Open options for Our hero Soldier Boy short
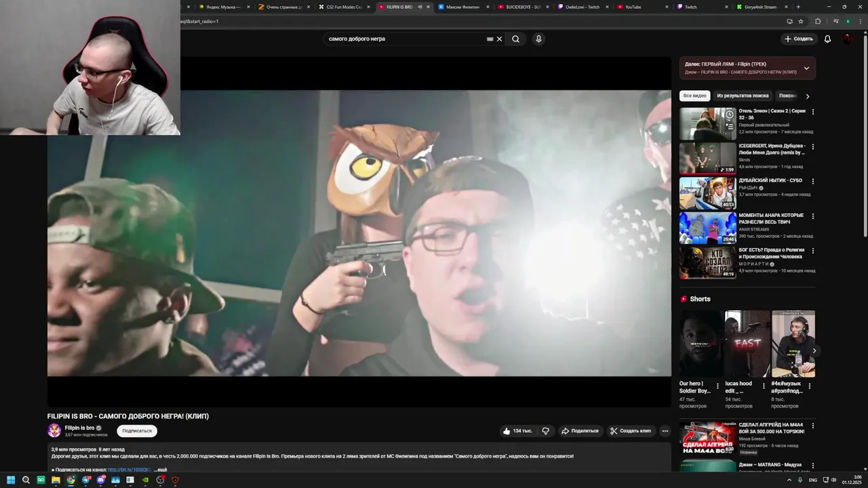This screenshot has height=488, width=868. tap(717, 386)
